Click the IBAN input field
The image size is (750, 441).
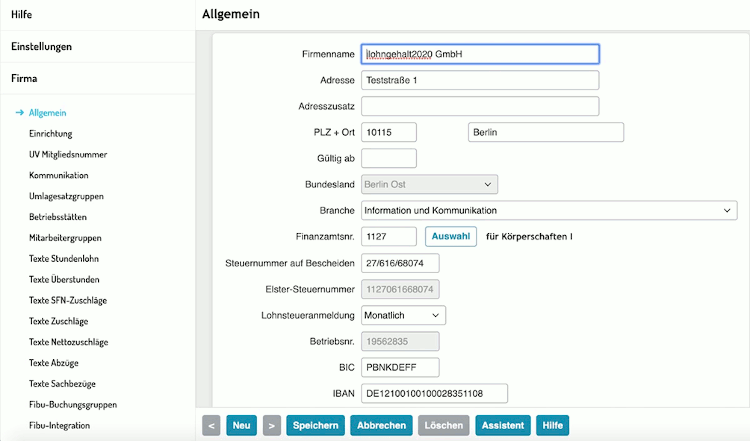(x=434, y=394)
